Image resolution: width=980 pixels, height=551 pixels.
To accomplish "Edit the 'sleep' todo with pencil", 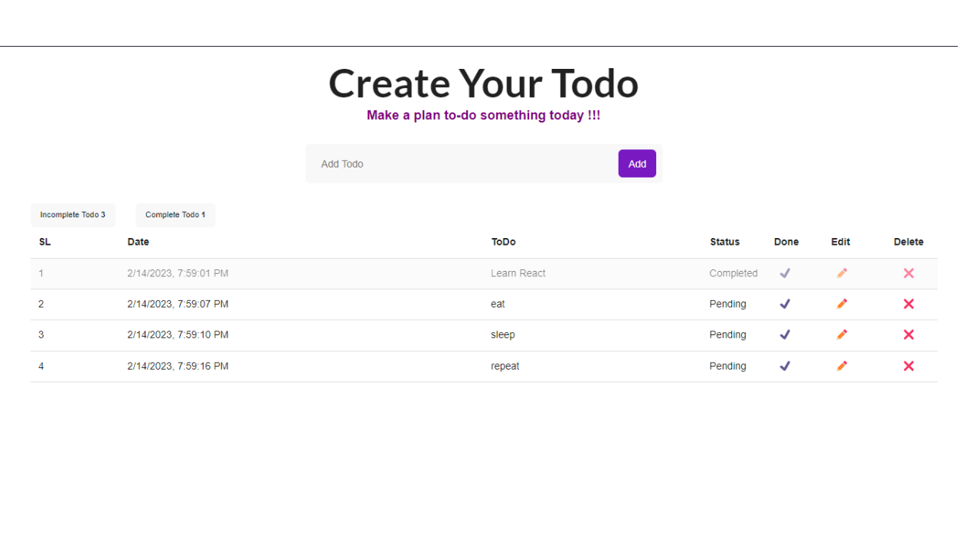I will (x=842, y=334).
